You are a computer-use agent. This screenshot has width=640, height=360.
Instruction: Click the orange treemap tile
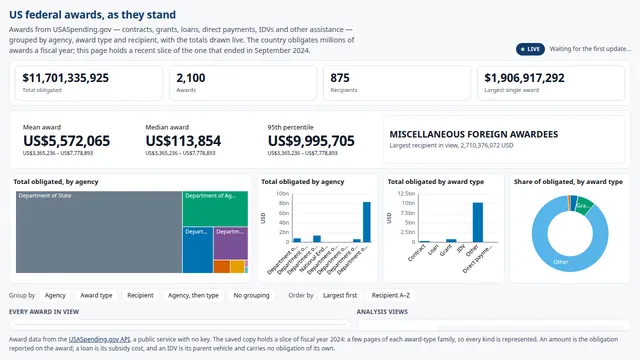coord(222,267)
